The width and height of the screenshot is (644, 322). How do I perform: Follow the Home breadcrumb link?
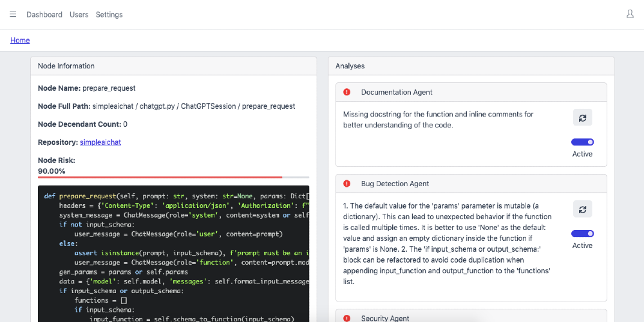(20, 40)
